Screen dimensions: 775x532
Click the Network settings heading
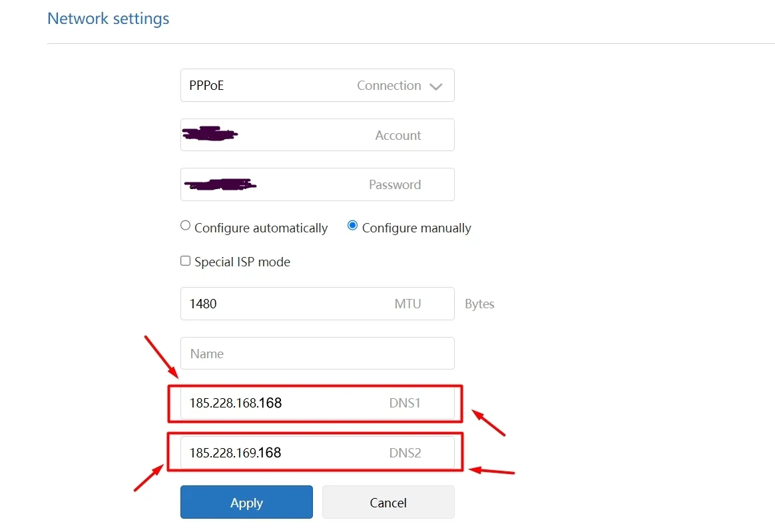108,18
